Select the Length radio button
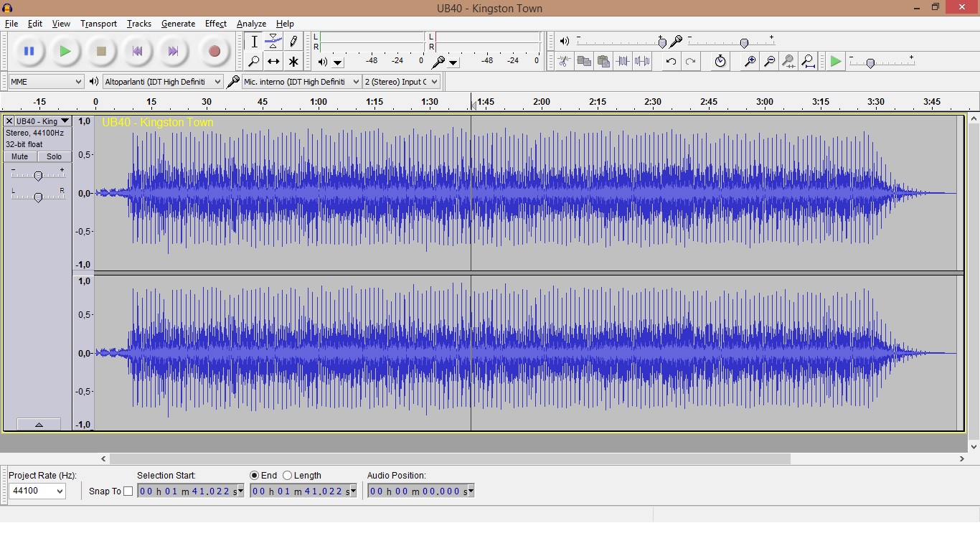Image resolution: width=980 pixels, height=551 pixels. 287,476
